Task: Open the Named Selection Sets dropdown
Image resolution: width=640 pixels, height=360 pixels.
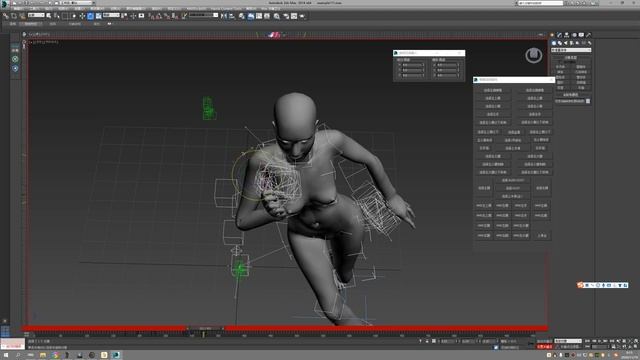Action: tap(204, 15)
